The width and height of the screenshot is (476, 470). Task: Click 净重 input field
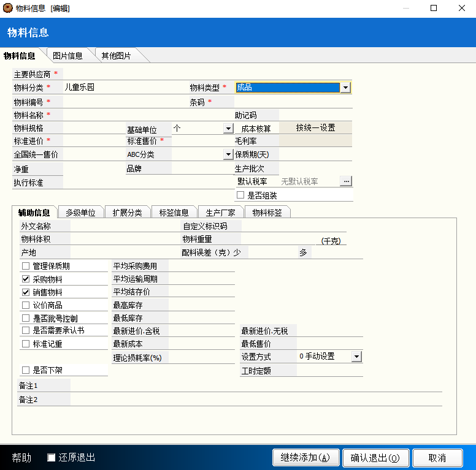click(94, 169)
